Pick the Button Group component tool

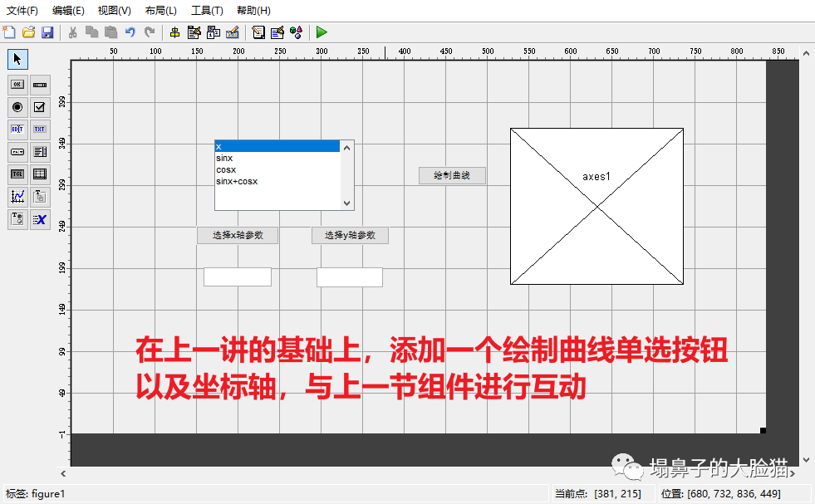pyautogui.click(x=17, y=218)
